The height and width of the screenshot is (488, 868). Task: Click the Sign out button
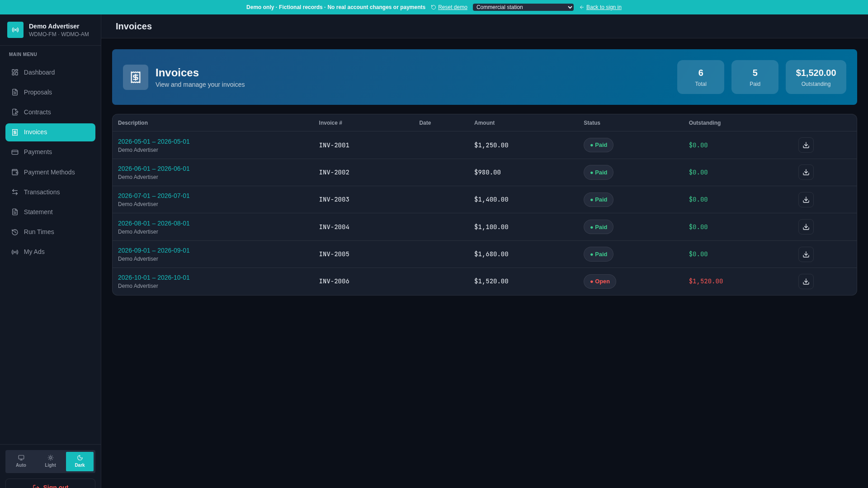50,483
